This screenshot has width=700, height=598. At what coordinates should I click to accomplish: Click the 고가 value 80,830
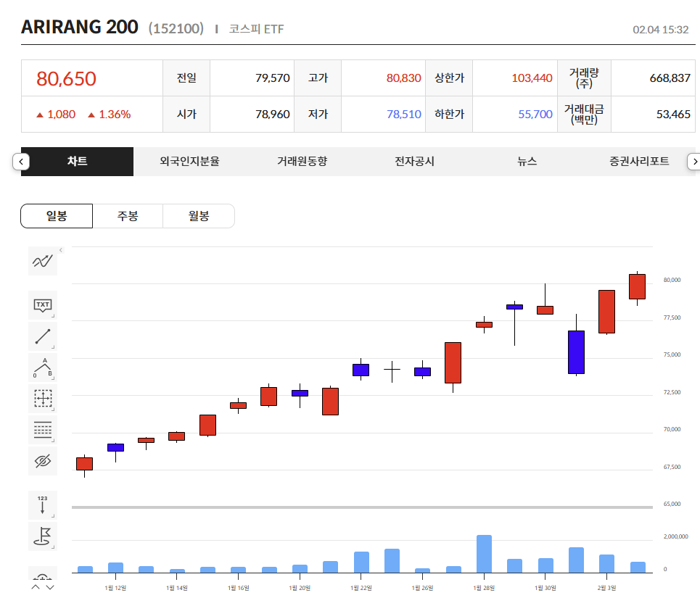[403, 78]
